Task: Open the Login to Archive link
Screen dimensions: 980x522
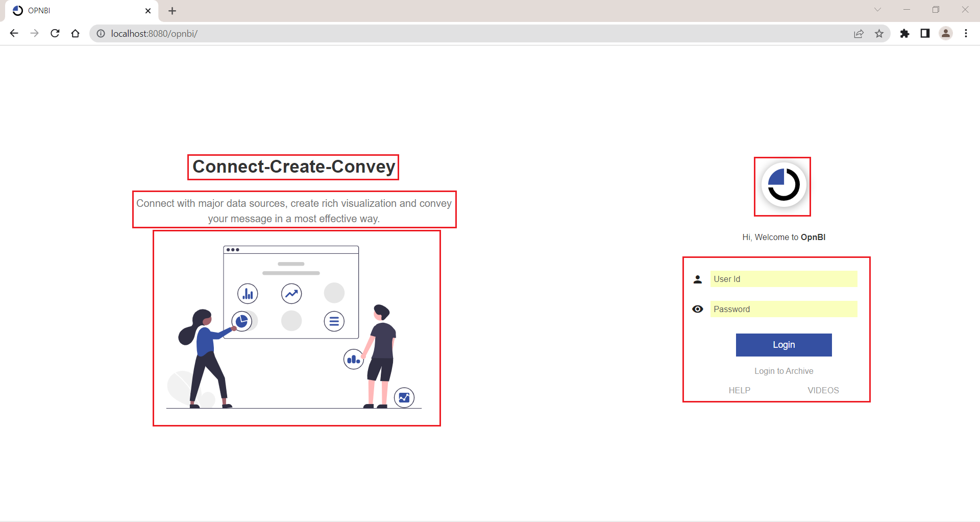Action: 783,371
